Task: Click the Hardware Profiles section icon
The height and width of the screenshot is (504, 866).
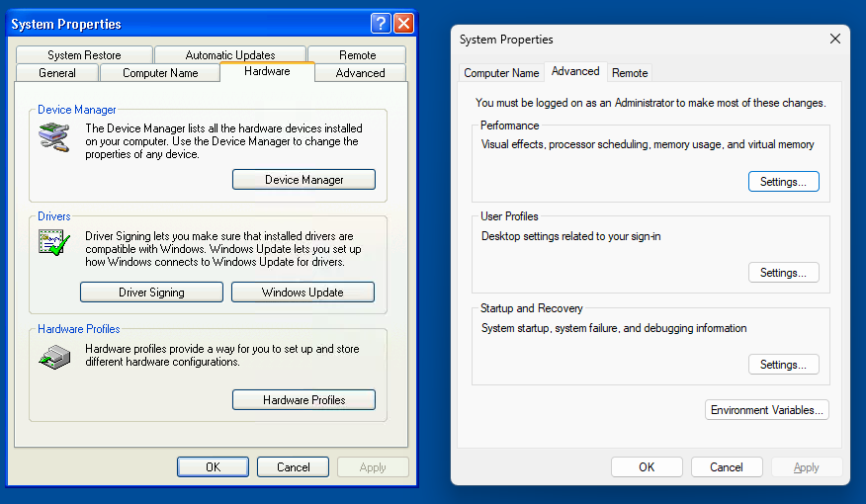Action: [x=53, y=355]
